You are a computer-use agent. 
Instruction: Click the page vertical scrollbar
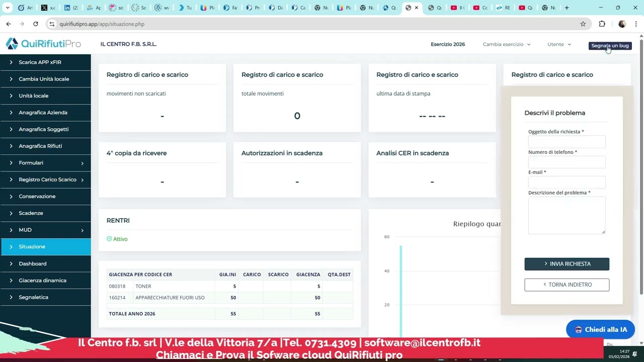click(x=641, y=166)
